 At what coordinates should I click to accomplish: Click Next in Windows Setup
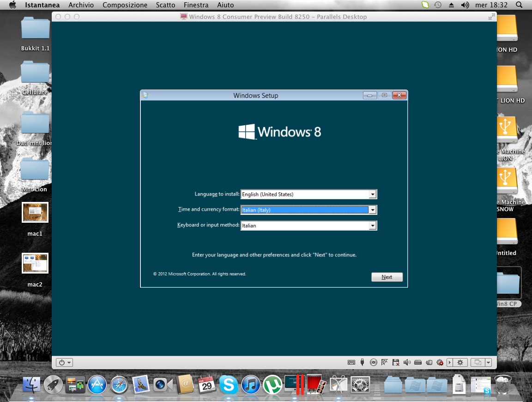[387, 277]
